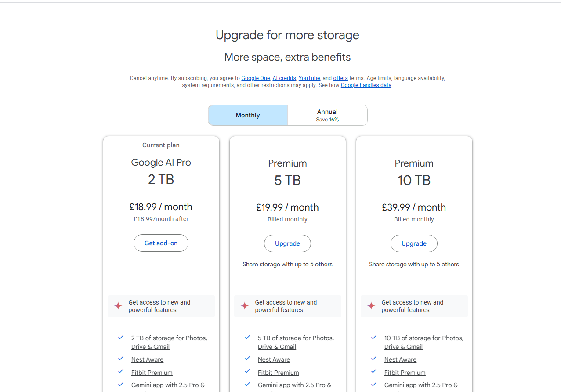
Task: Click the sparkle icon in the Premium 10 TB card
Action: point(371,306)
